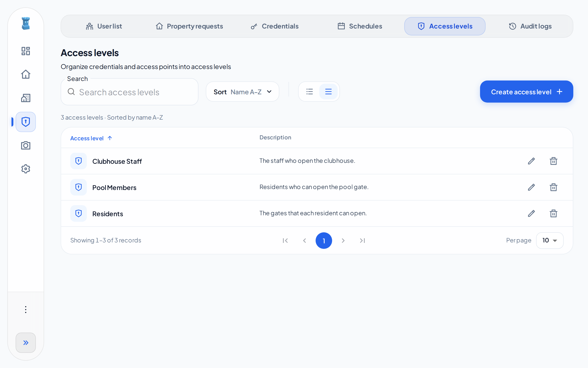588x368 pixels.
Task: Click the Description column header
Action: pyautogui.click(x=275, y=137)
